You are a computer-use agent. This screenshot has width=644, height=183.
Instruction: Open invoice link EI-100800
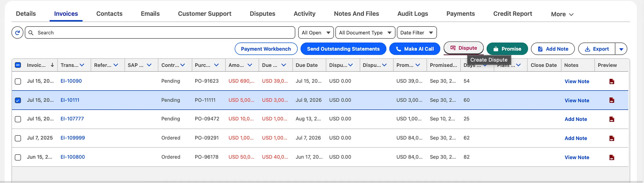(x=73, y=157)
